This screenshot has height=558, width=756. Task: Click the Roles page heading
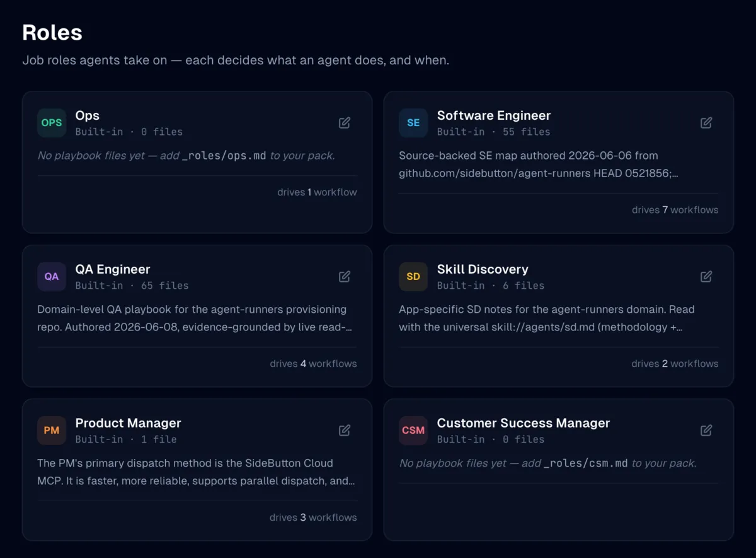click(52, 32)
